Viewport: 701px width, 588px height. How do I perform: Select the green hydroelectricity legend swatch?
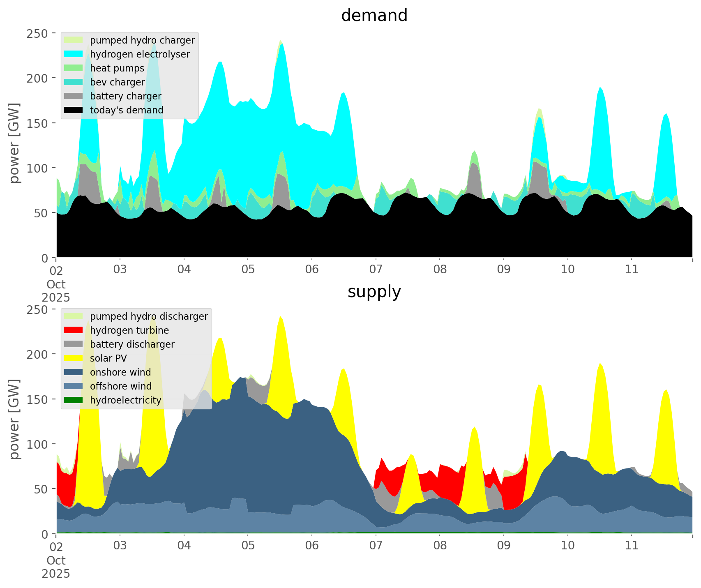(74, 400)
